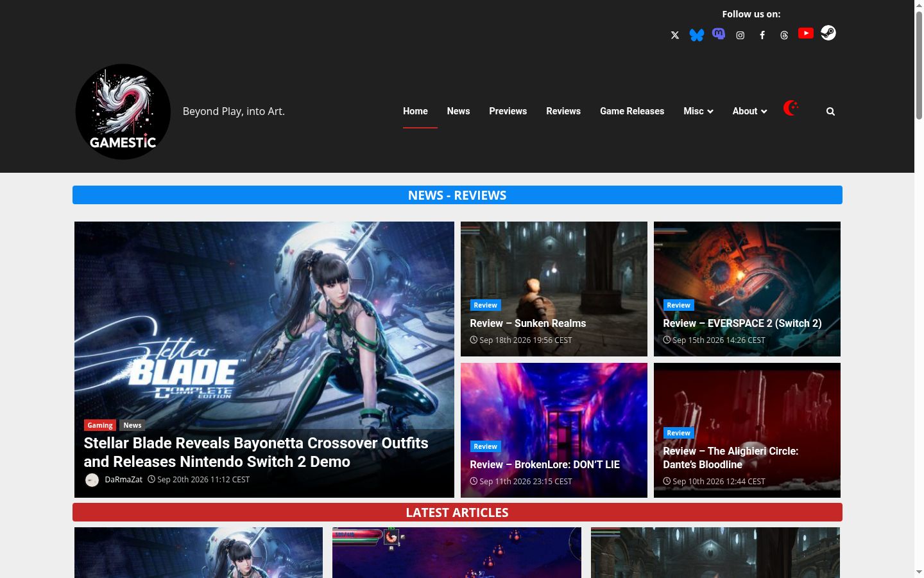Click the Gaming category tag
924x578 pixels.
100,425
